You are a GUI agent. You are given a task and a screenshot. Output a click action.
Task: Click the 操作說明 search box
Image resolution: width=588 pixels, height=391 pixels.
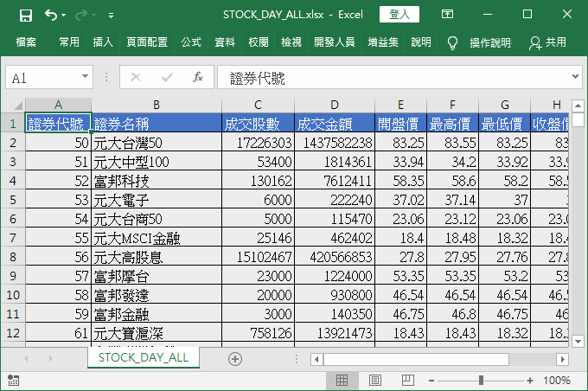pos(490,42)
